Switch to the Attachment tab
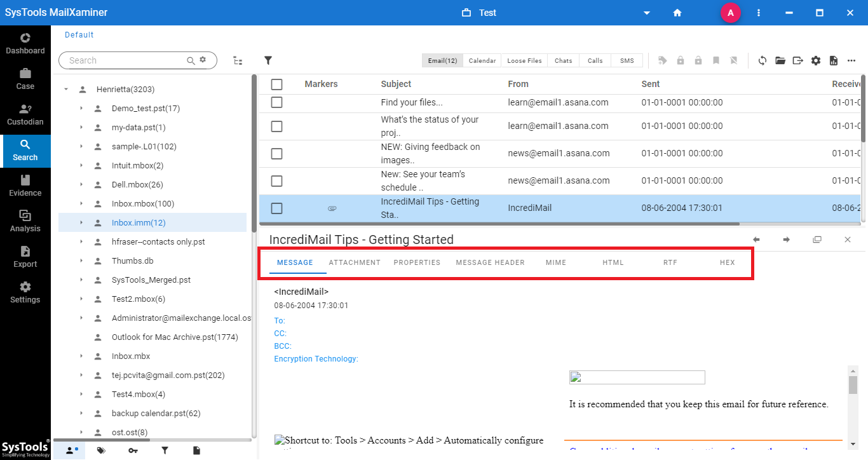 click(355, 262)
